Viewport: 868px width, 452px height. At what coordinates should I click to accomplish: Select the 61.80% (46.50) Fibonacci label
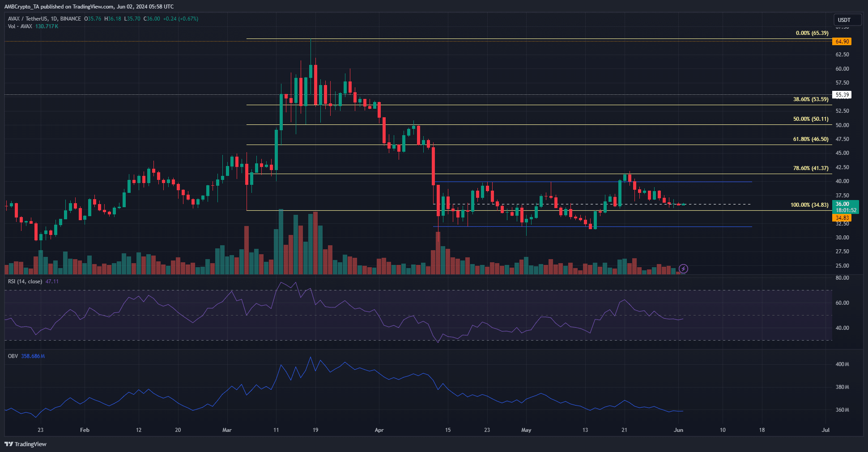(x=811, y=139)
